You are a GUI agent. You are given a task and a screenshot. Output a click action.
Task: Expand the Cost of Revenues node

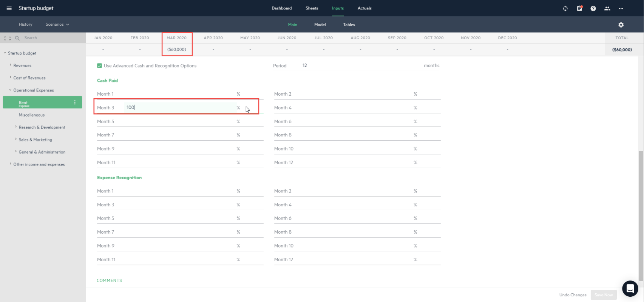click(10, 78)
